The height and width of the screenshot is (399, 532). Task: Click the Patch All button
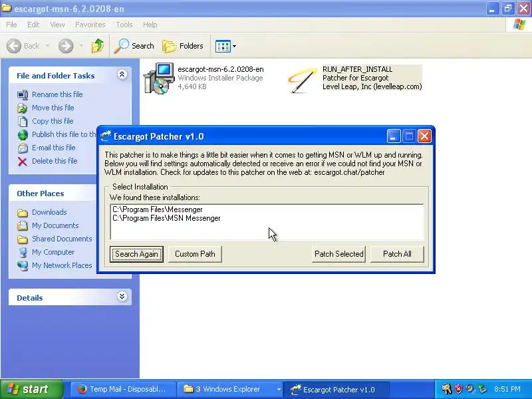(x=397, y=254)
